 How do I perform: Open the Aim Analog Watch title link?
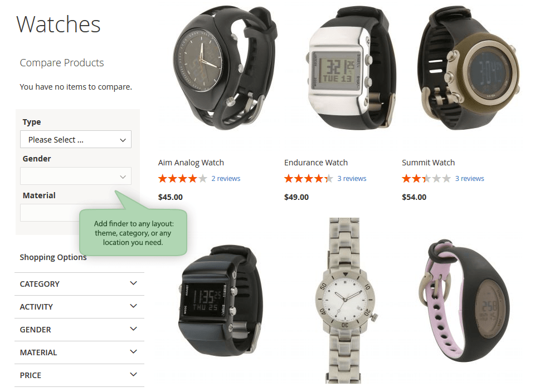click(191, 163)
